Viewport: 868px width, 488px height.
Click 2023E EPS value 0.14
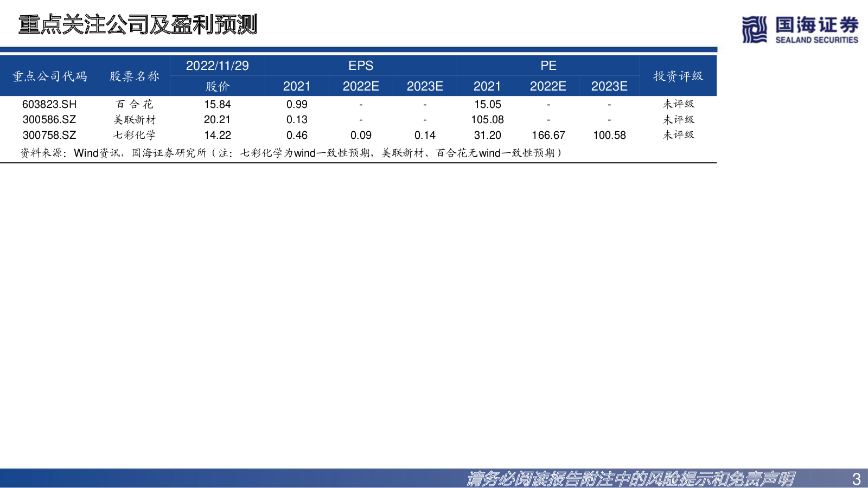425,135
